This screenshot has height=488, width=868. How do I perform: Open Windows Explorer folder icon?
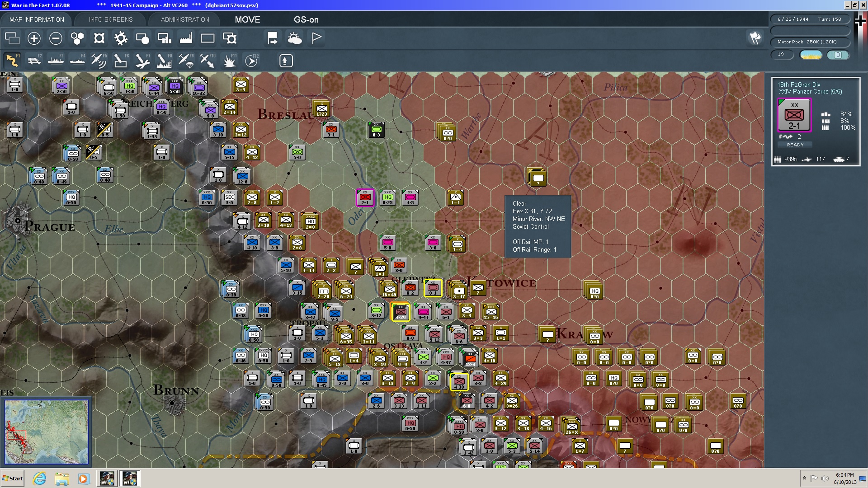coord(62,479)
